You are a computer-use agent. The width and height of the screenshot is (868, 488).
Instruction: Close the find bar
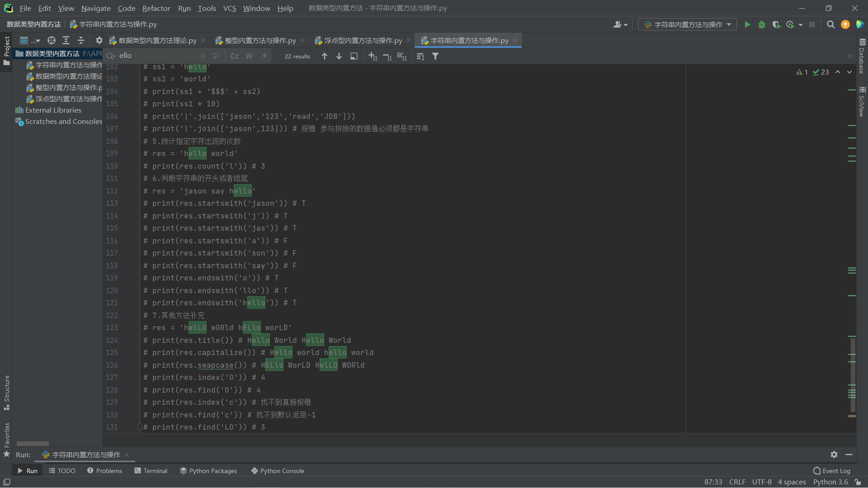[x=850, y=56]
